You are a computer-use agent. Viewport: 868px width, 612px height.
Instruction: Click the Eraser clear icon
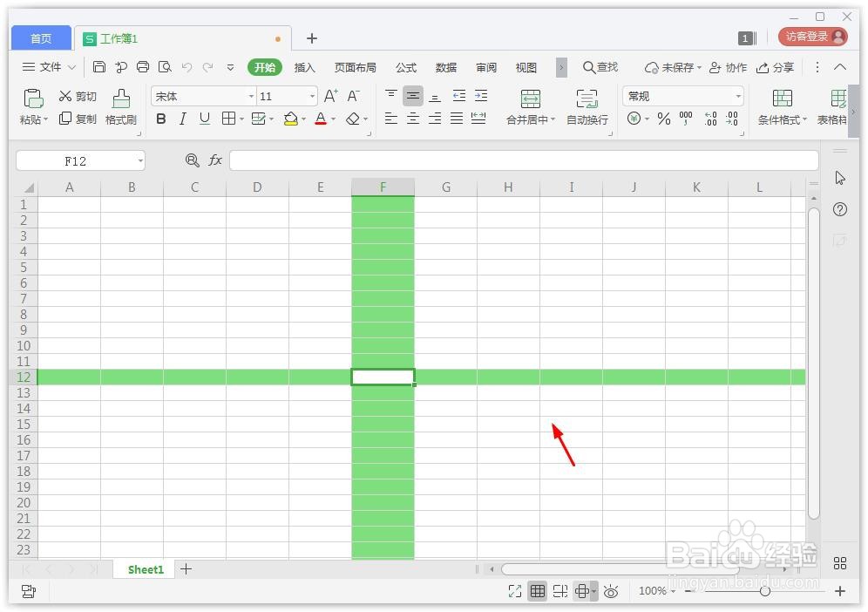pyautogui.click(x=353, y=119)
